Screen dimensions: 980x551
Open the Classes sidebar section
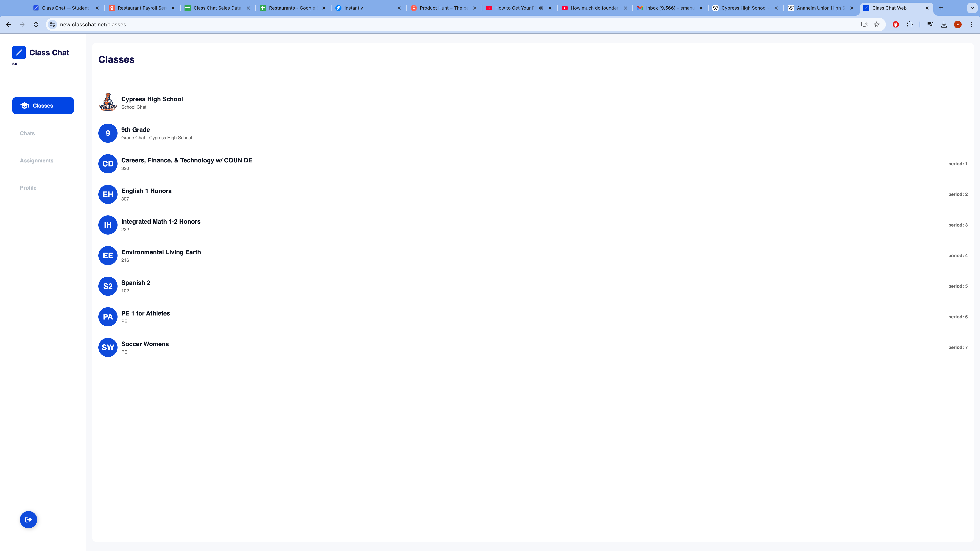[43, 105]
